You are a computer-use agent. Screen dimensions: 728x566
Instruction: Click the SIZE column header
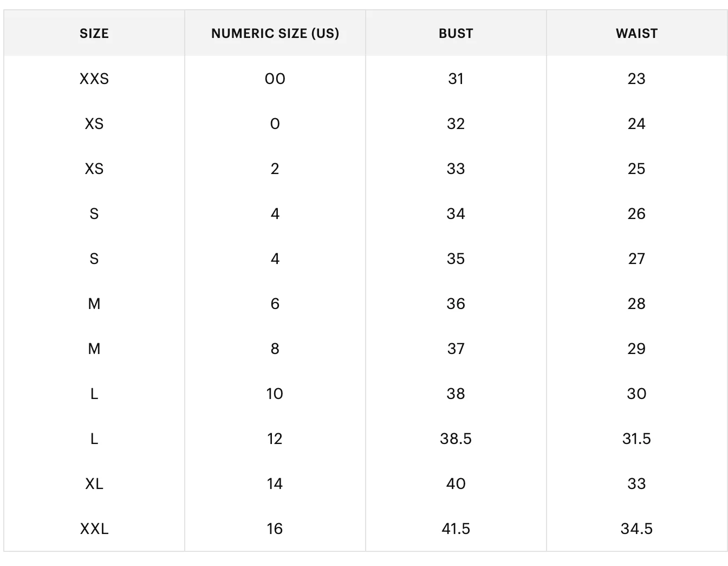[94, 34]
